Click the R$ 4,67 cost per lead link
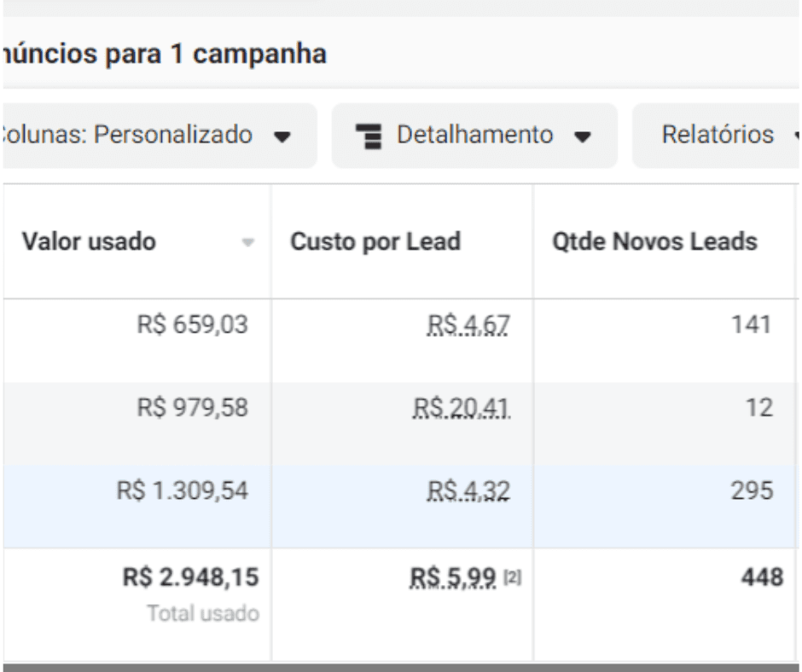This screenshot has height=672, width=802. point(468,325)
